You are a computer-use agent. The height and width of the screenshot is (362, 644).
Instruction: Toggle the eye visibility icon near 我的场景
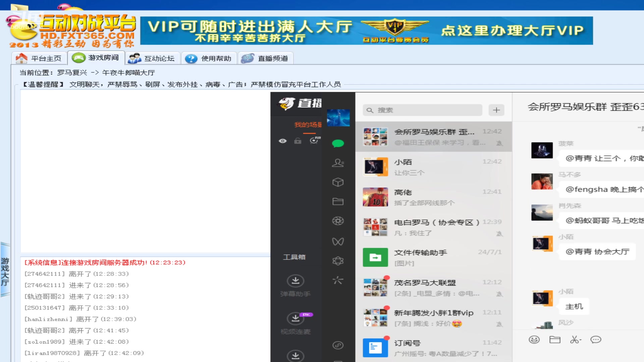point(283,141)
